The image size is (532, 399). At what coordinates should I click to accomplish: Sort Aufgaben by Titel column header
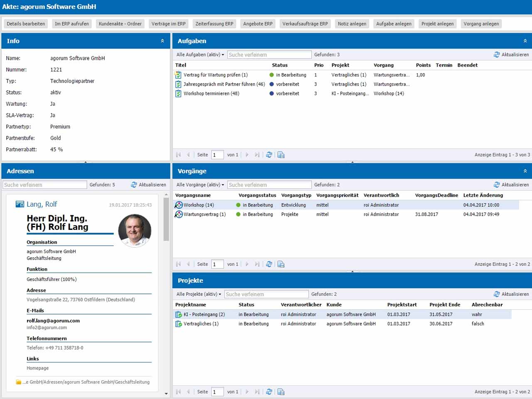181,65
